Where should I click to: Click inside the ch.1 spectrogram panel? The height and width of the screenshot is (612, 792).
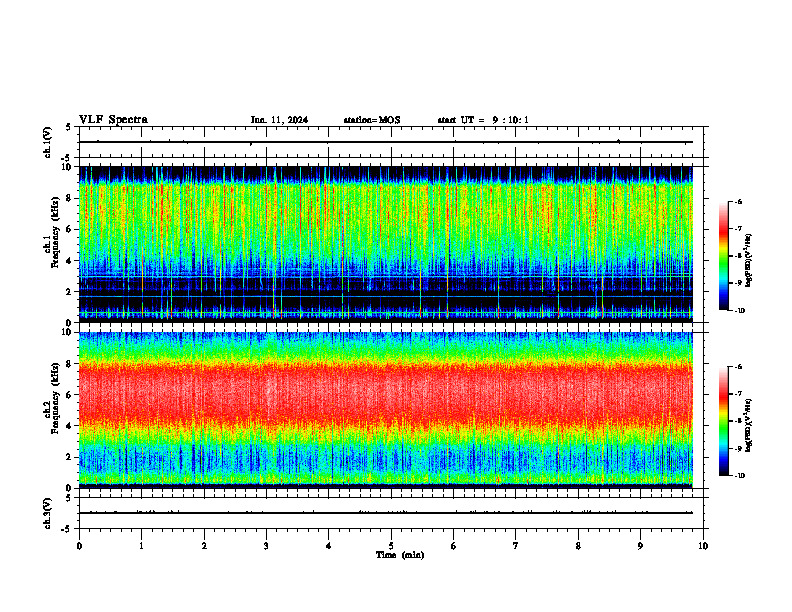tap(386, 244)
